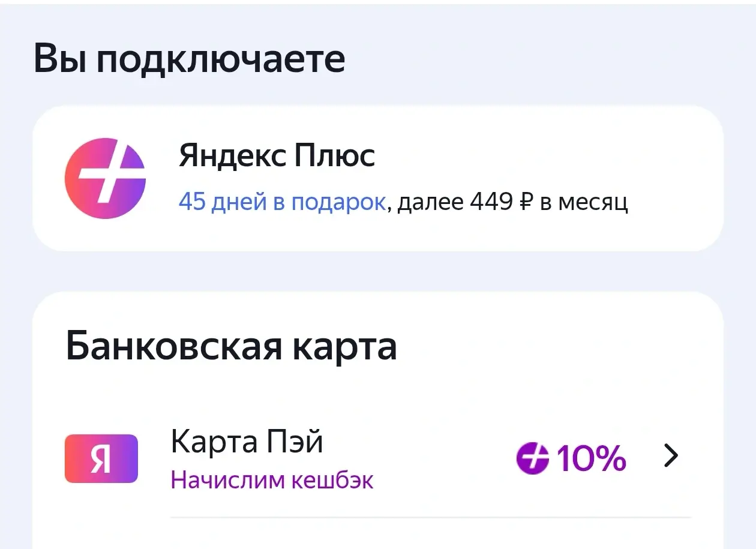Tap the 10% cashback value
Image resolution: width=756 pixels, height=549 pixels.
click(x=591, y=458)
